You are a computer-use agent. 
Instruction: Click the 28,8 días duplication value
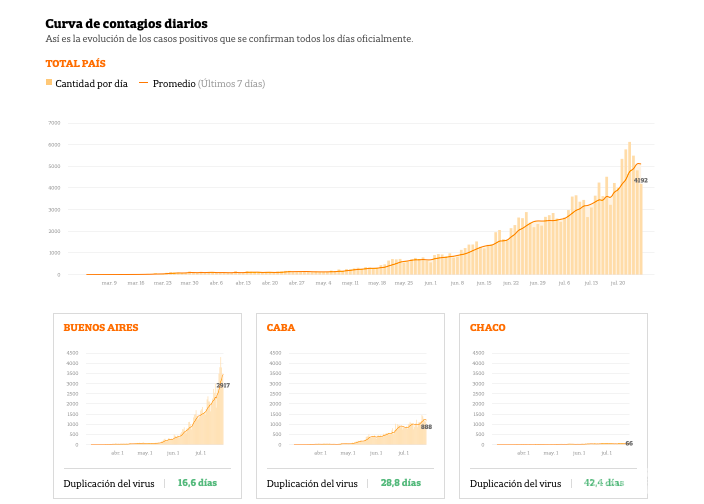tap(400, 483)
